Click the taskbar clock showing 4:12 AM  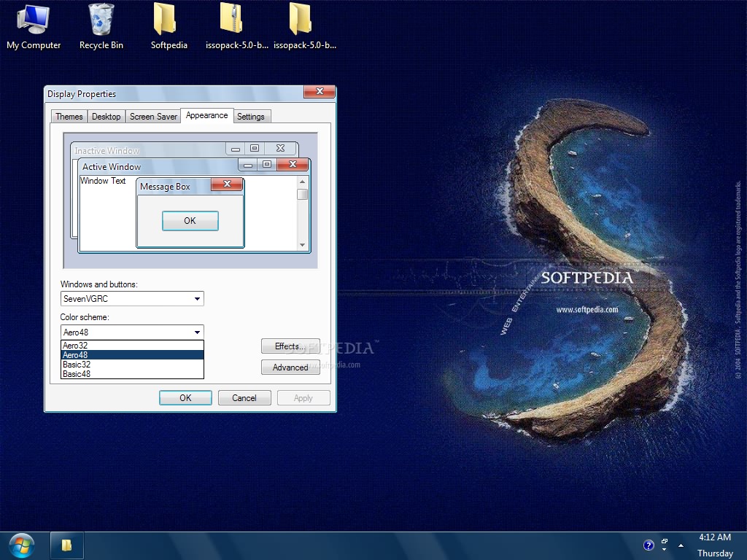[x=715, y=537]
